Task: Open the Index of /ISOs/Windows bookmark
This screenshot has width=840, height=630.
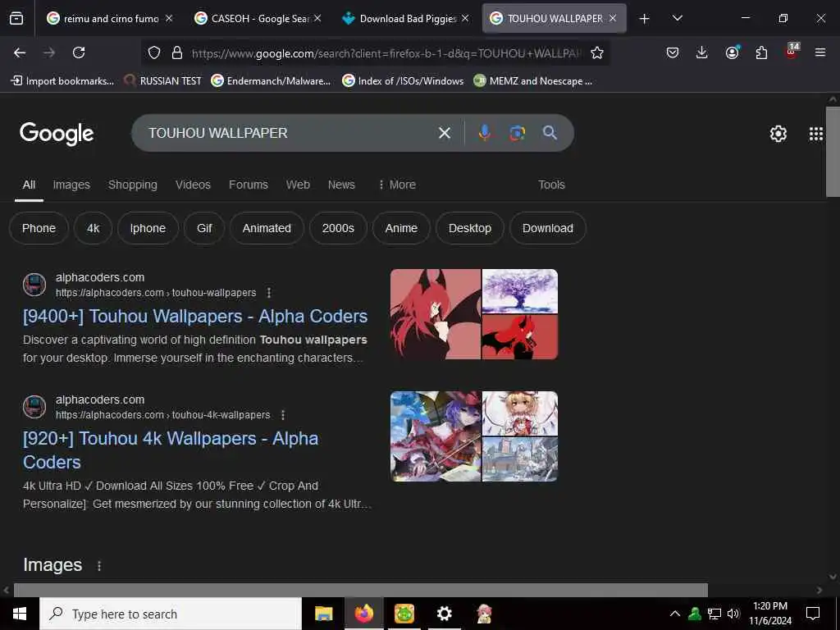Action: tap(403, 81)
